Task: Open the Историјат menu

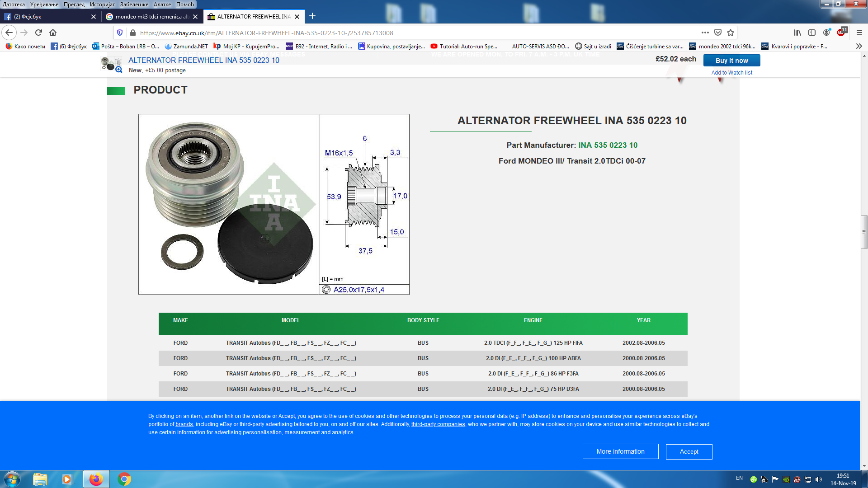Action: coord(102,5)
